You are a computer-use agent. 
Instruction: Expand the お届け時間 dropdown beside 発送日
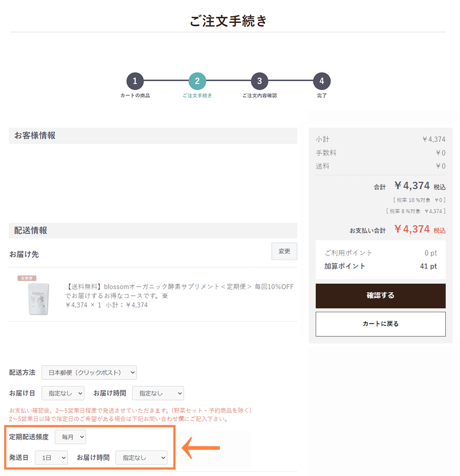(141, 457)
